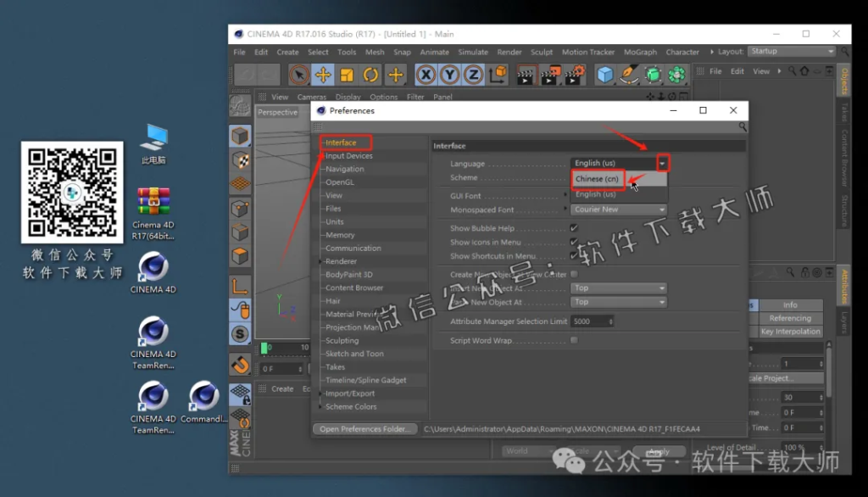Click the Render View clapperboard icon
Image resolution: width=868 pixels, height=497 pixels.
tap(526, 75)
